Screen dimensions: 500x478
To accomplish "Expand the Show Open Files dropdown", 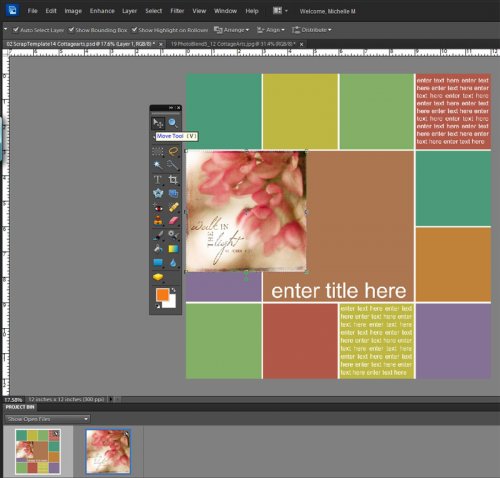I will tap(47, 419).
